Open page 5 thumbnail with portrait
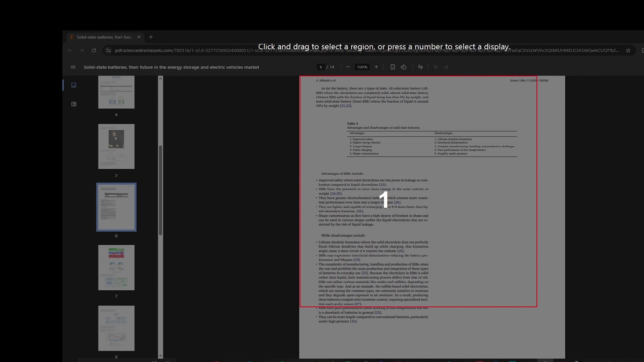This screenshot has height=362, width=644. click(116, 146)
